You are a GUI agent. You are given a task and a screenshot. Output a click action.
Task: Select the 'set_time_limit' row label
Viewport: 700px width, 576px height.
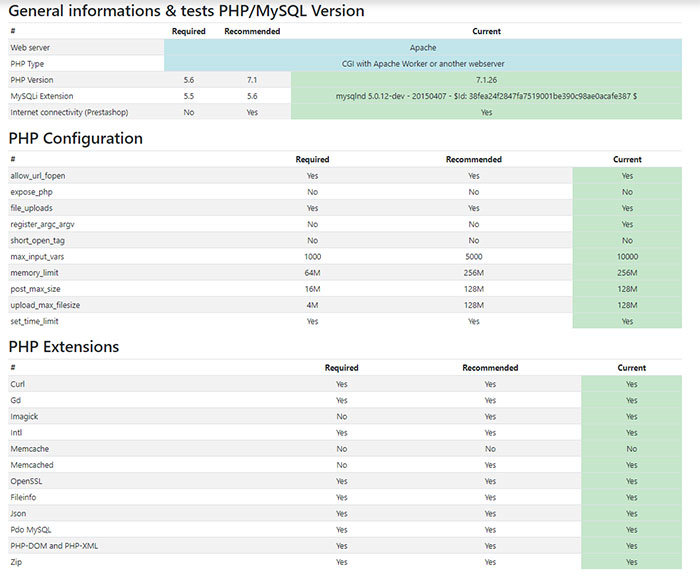(34, 321)
